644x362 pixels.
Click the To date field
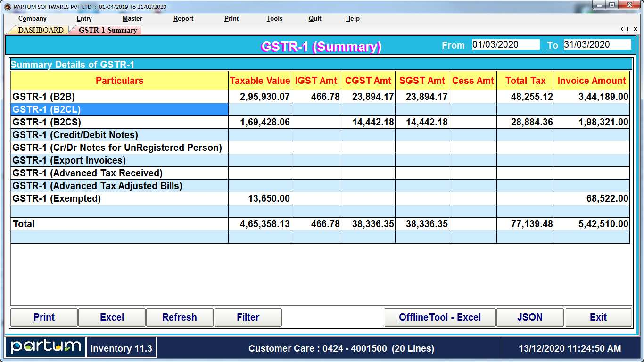tap(597, 45)
